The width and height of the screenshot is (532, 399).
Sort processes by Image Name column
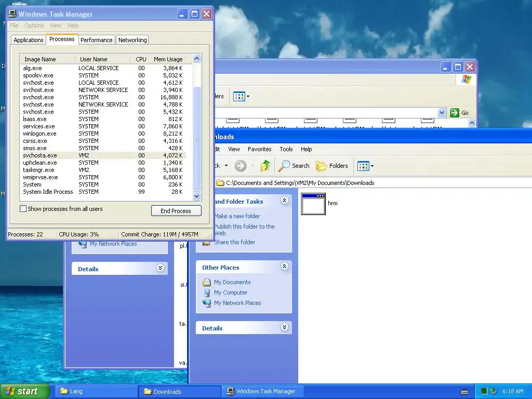point(47,59)
